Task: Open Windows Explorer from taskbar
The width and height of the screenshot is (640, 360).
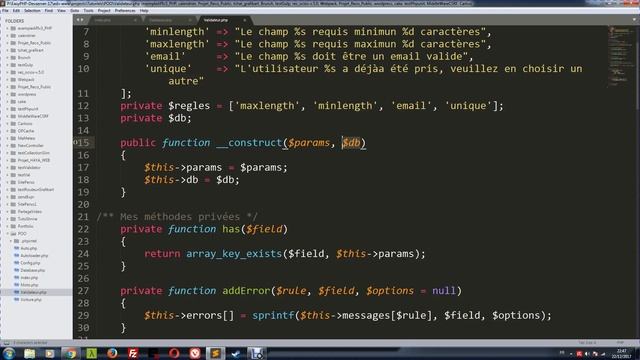Action: [29, 353]
